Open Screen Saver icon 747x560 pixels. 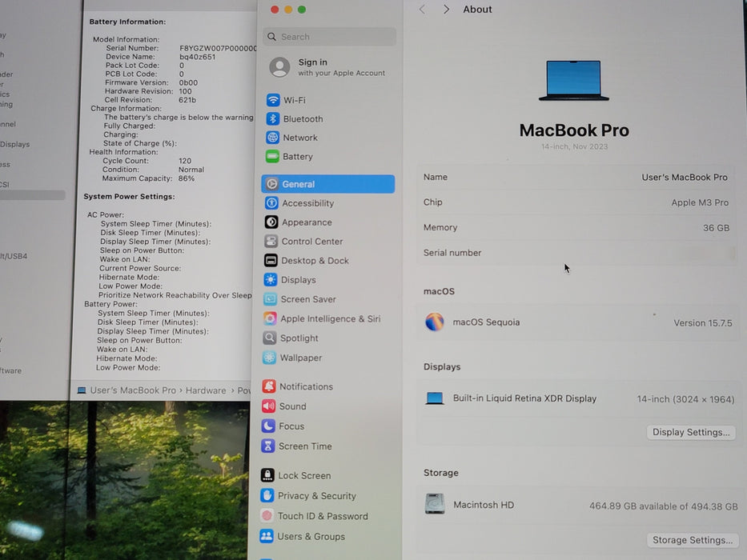coord(270,299)
